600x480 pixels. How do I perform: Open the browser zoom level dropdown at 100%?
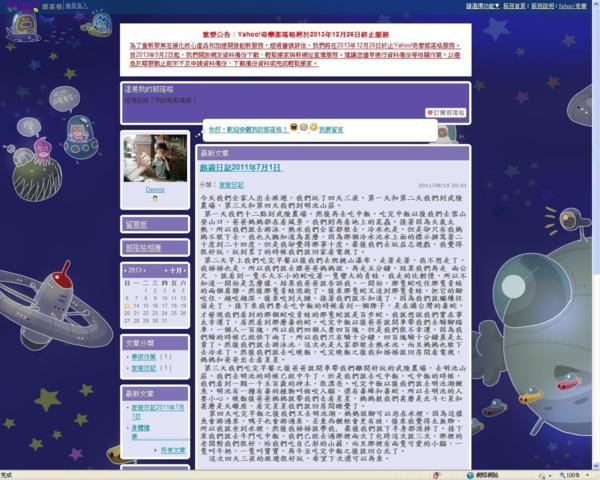coord(589,475)
